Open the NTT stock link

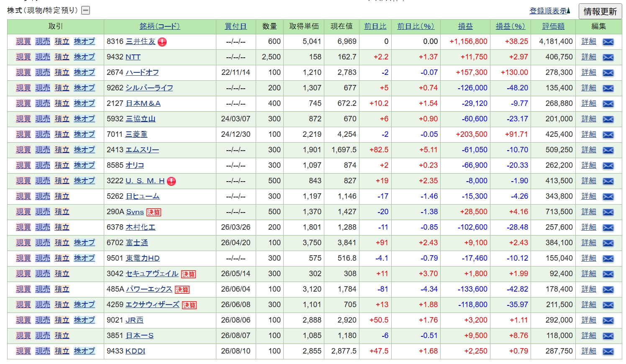pos(133,57)
